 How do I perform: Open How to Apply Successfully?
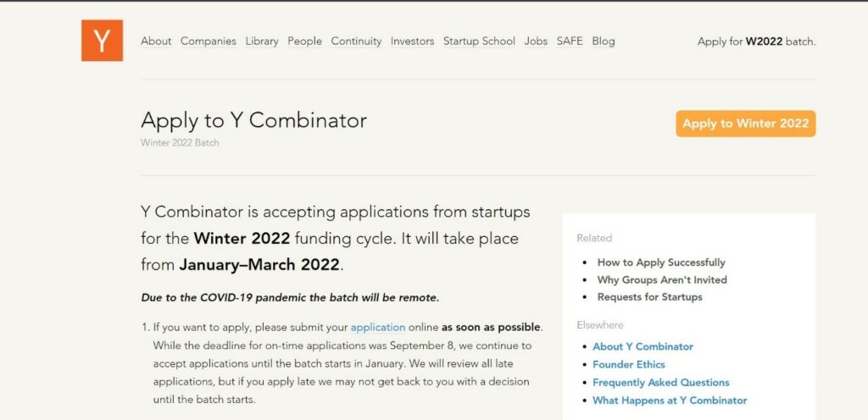click(661, 262)
